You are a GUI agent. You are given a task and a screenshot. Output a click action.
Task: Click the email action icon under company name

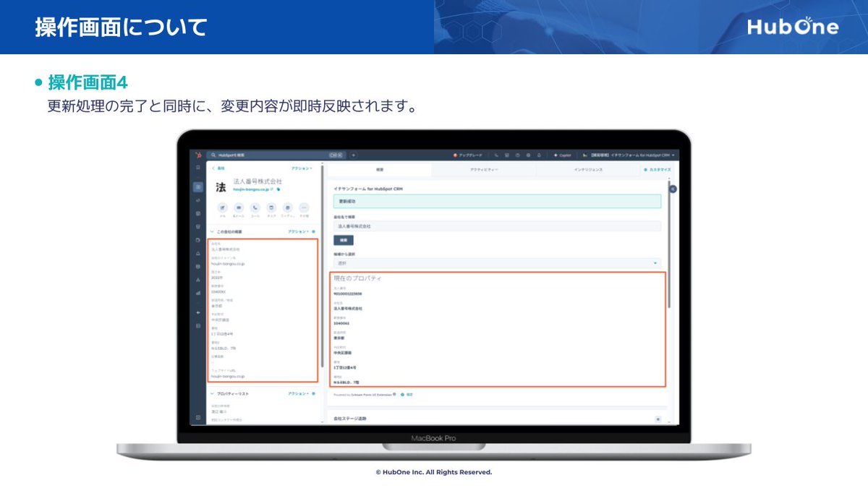(239, 207)
